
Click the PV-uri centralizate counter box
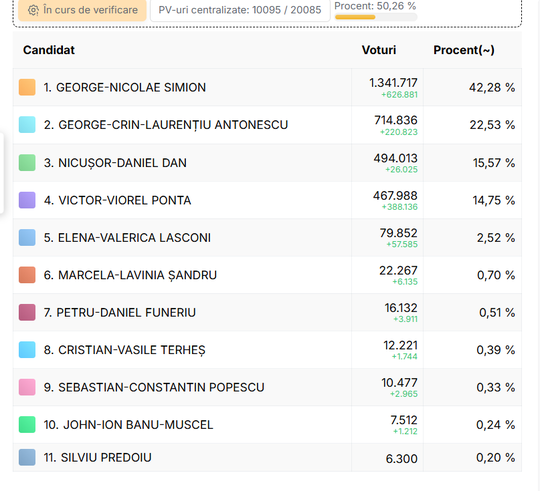point(240,10)
